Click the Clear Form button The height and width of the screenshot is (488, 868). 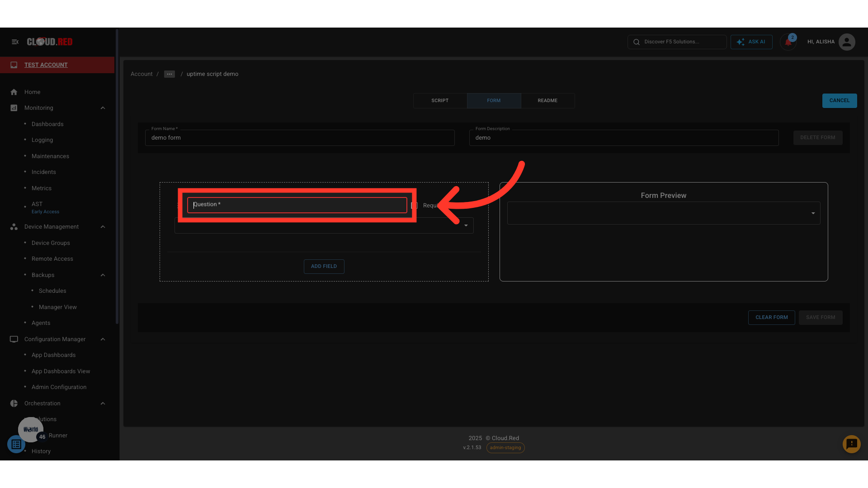[x=771, y=318]
